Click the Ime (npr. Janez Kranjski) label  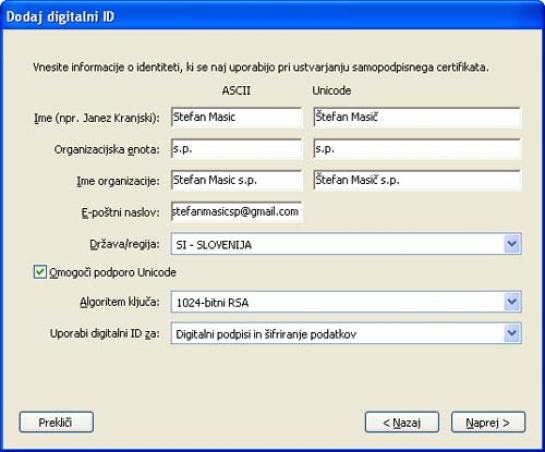97,118
